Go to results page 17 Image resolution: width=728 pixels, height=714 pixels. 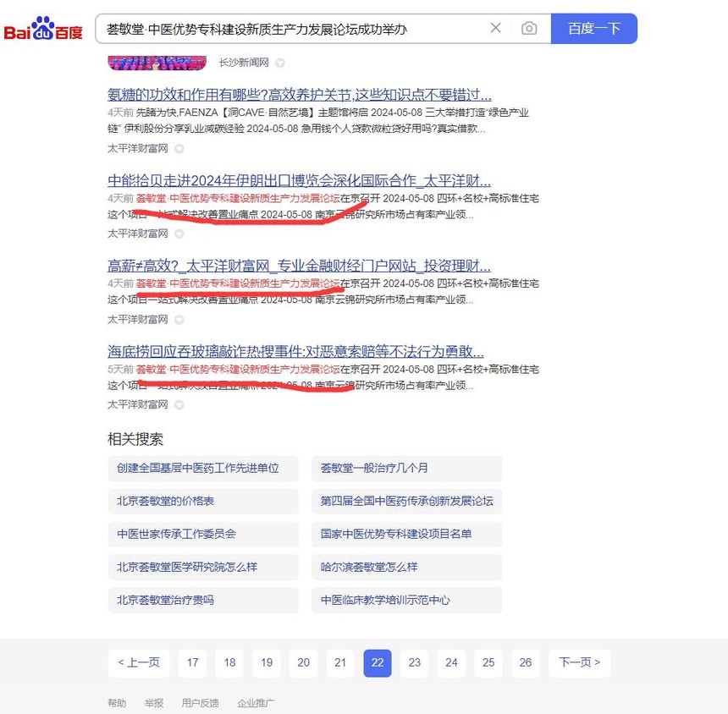click(x=193, y=662)
